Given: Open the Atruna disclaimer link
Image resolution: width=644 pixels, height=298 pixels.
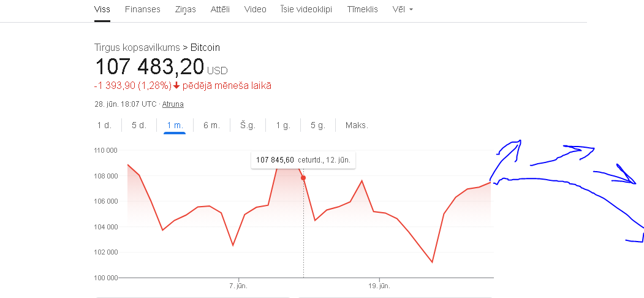Looking at the screenshot, I should point(173,104).
